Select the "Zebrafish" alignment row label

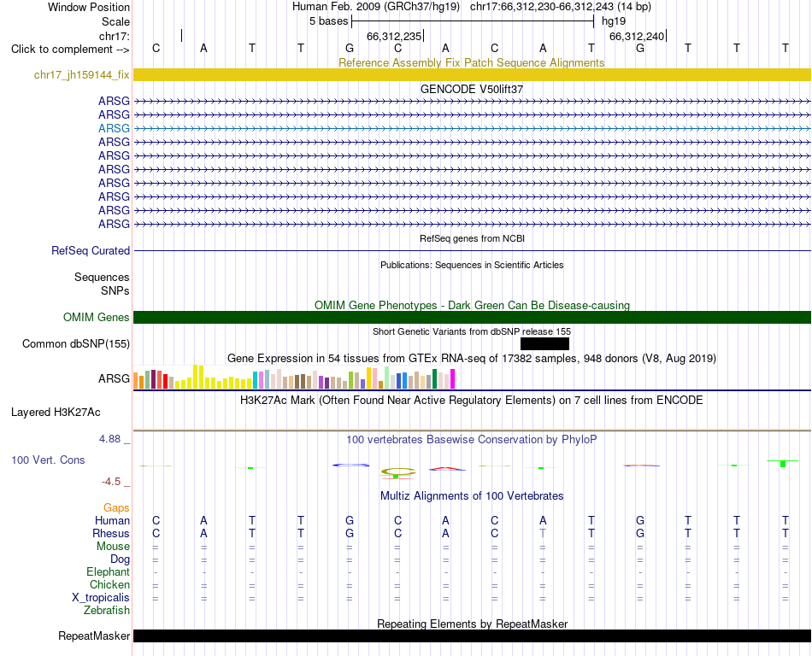tap(107, 611)
